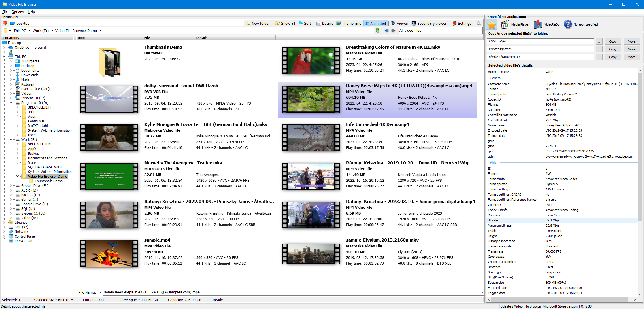Copy selected file to D:\Videos\Movies
Screen dimensions: 644x309
point(613,49)
